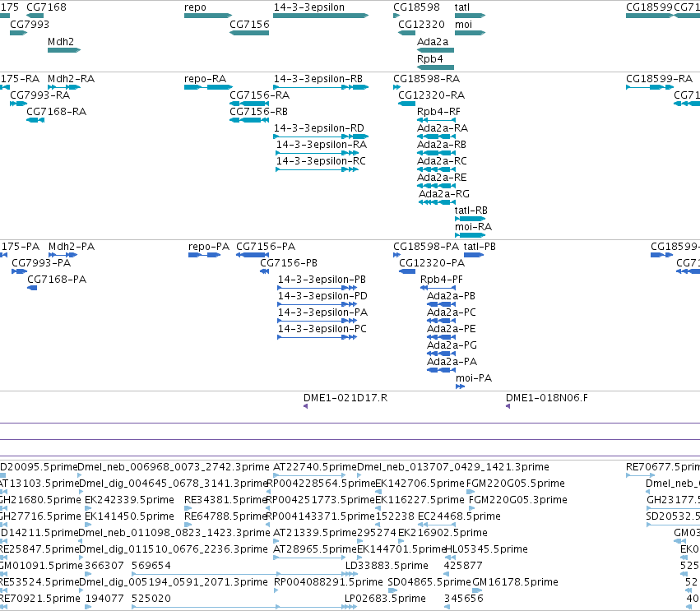Screen dimensions: 700x611
Task: Select protein repo-PA
Action: tap(204, 255)
